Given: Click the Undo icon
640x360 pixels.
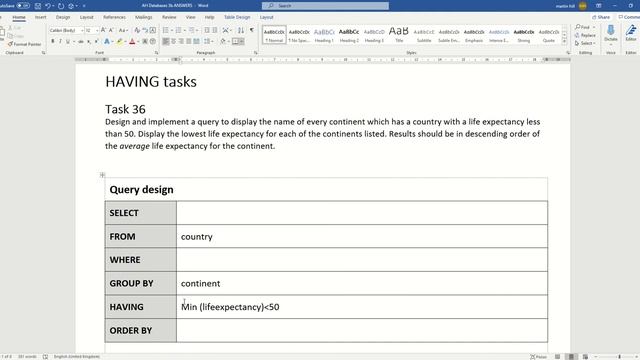Looking at the screenshot, I should (x=48, y=6).
